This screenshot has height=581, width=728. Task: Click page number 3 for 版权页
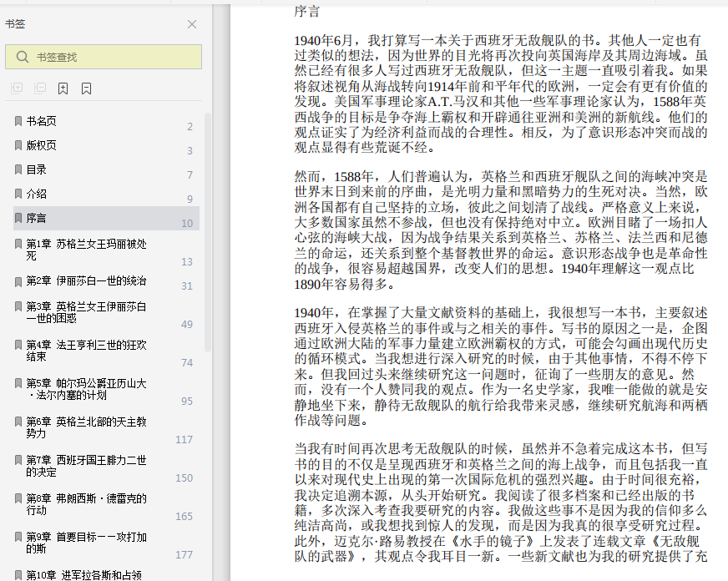tap(190, 151)
